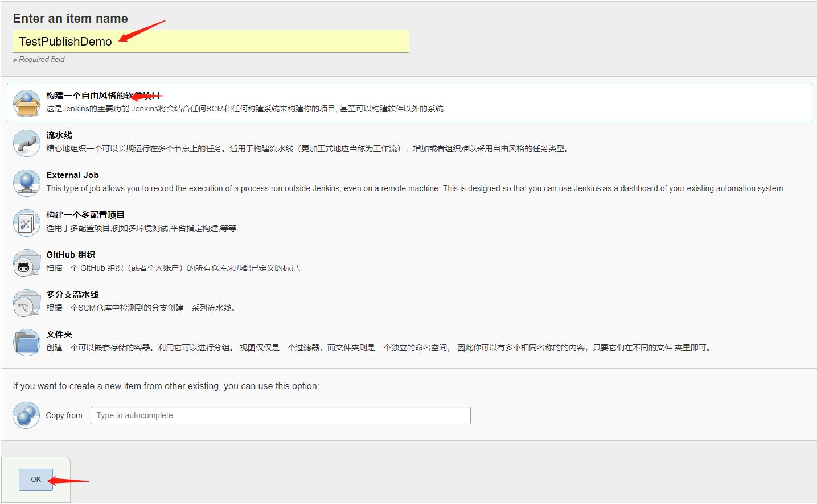Choose the 文件夹 title
The image size is (817, 504).
[59, 334]
